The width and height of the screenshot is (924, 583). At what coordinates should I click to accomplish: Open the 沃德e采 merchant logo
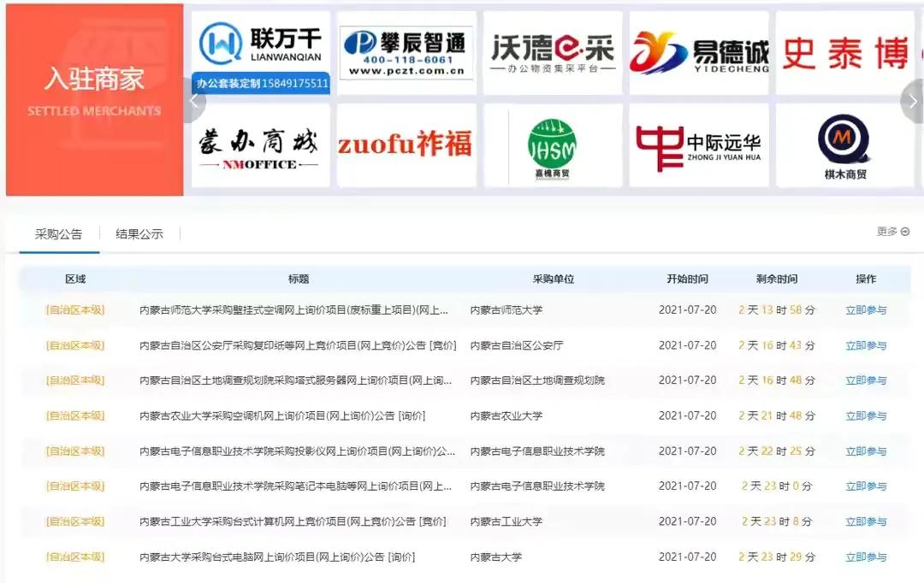pos(553,53)
